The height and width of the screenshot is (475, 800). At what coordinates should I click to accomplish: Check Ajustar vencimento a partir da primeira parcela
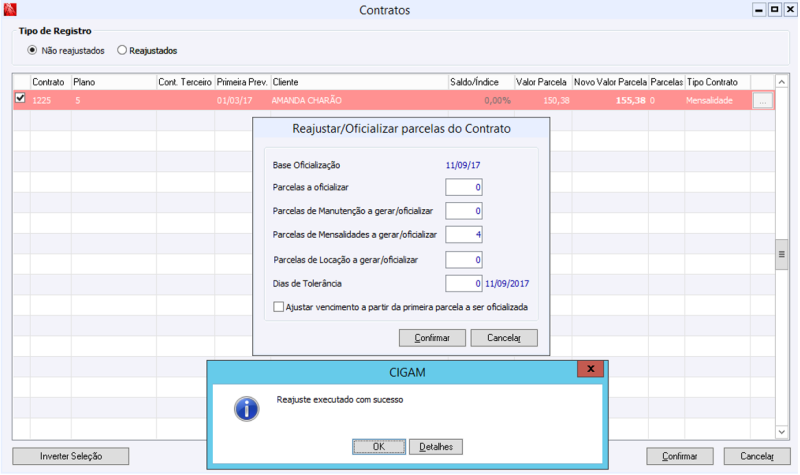click(x=279, y=307)
